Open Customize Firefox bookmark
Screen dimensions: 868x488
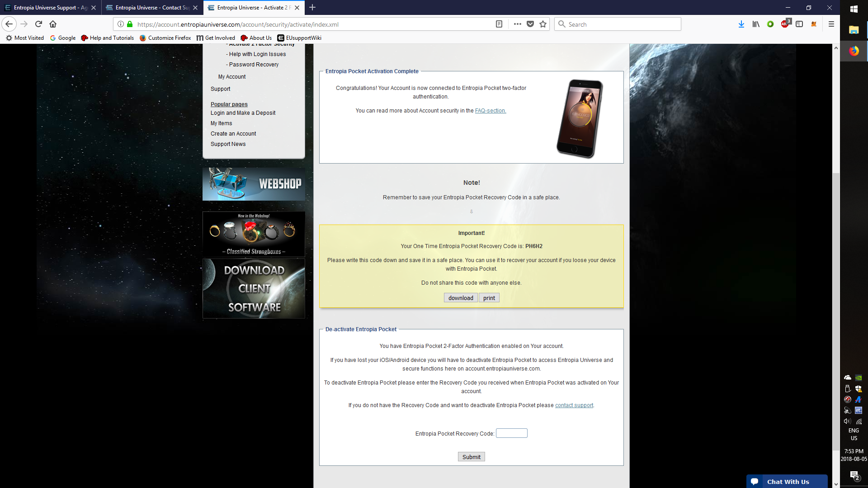165,38
